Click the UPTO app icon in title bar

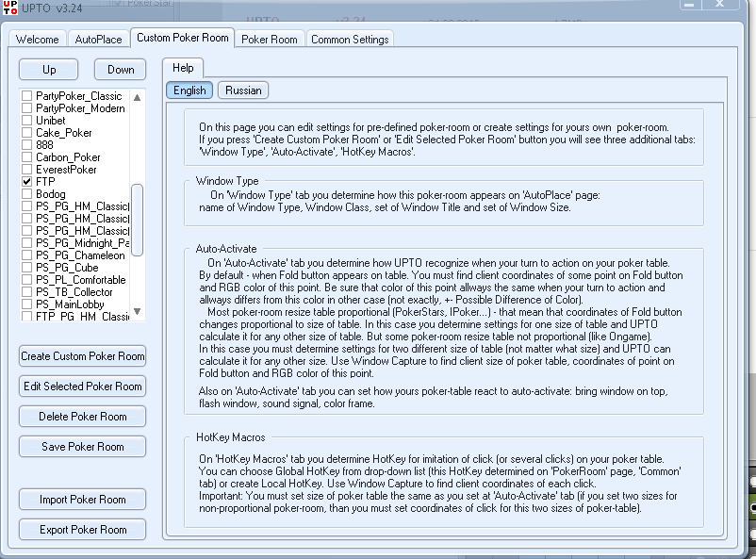coord(9,8)
